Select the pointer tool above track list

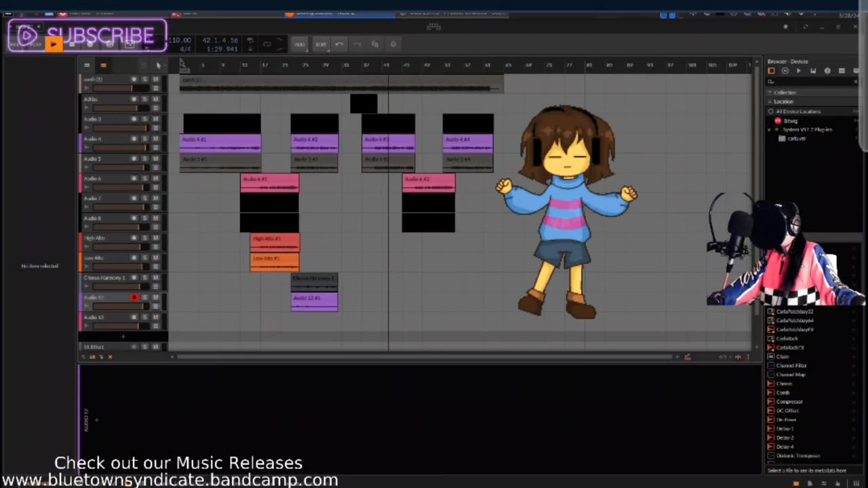point(158,65)
